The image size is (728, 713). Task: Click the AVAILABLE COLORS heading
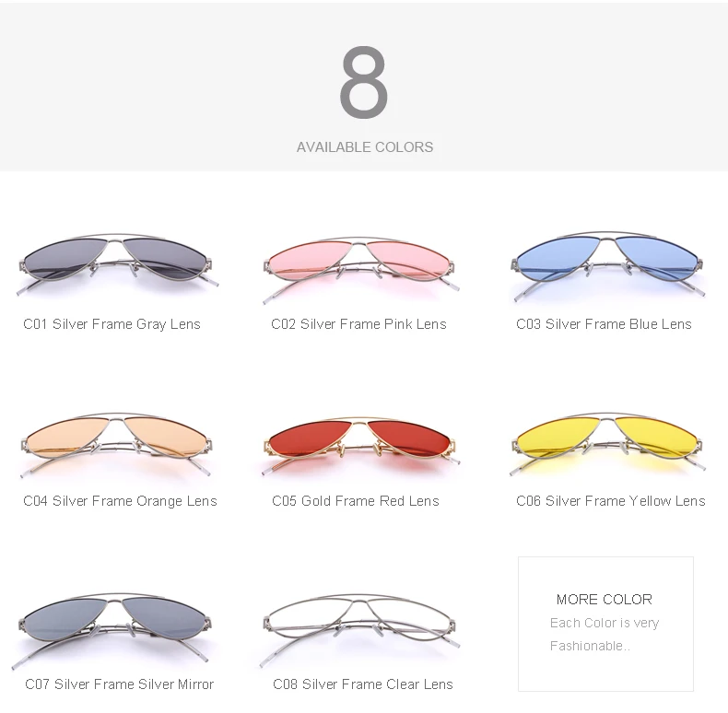click(x=365, y=147)
